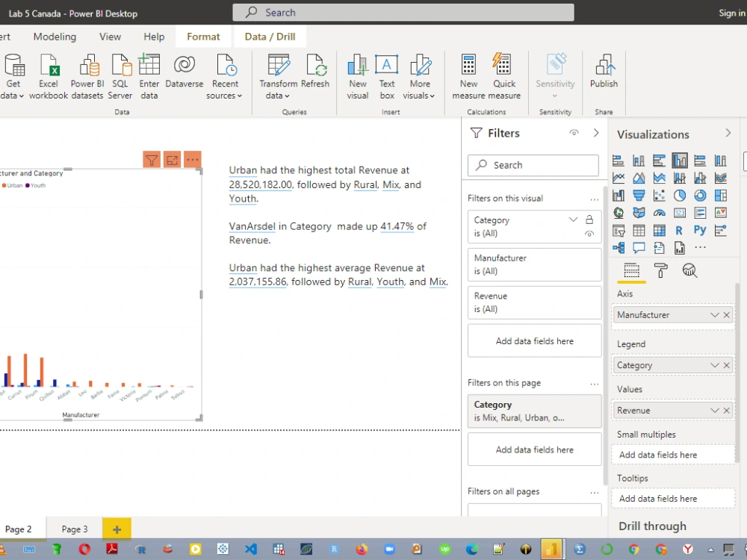Collapse the Visualizations pane
This screenshot has width=747, height=560.
point(728,133)
